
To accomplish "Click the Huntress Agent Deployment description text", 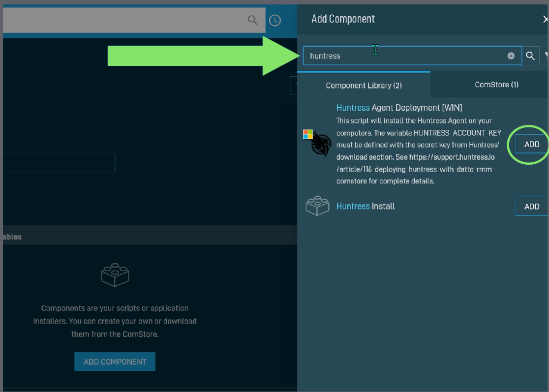I will 419,151.
